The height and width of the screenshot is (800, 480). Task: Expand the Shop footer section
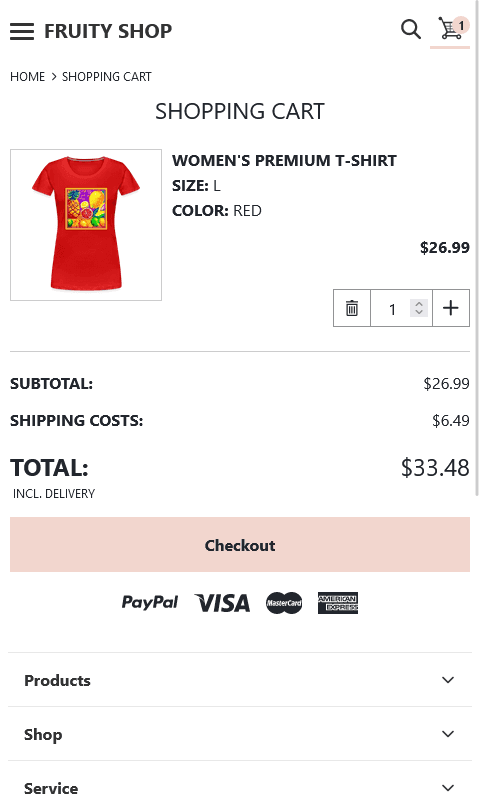pos(240,734)
